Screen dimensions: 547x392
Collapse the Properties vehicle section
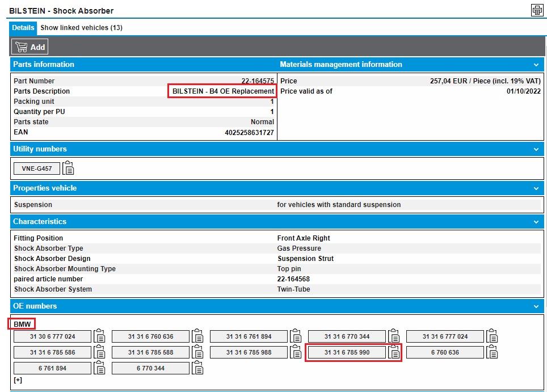[536, 188]
